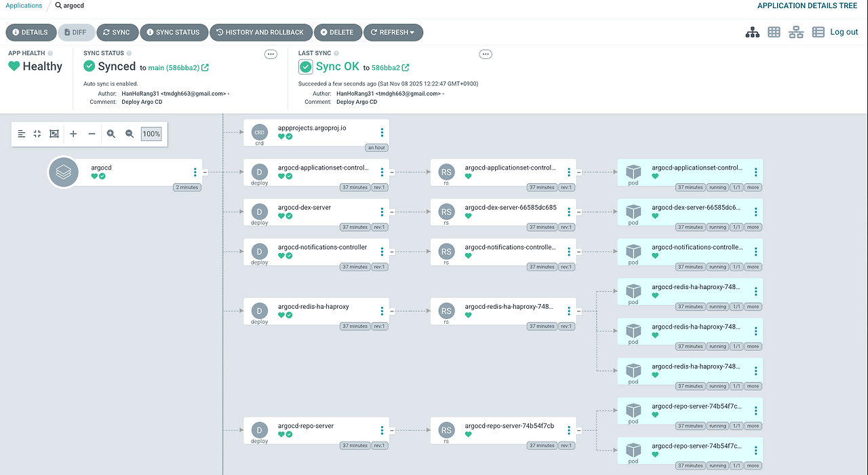Switch to the tree view icon
868x475 pixels.
(x=752, y=32)
